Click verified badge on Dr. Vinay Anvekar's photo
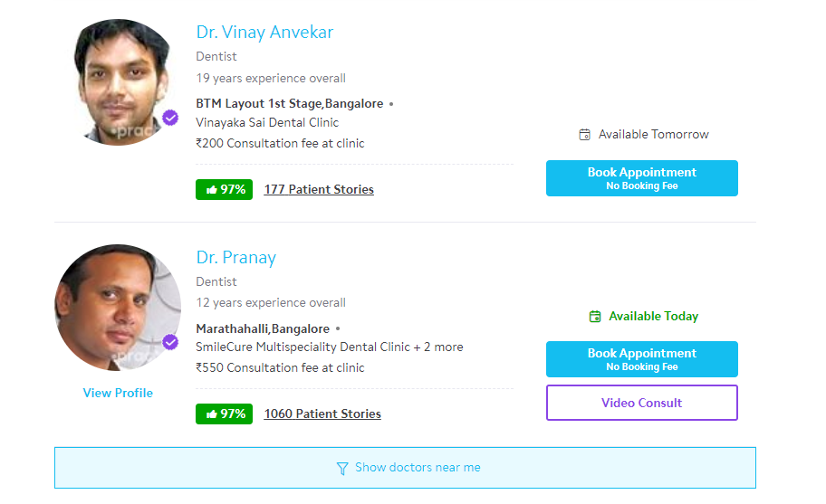This screenshot has height=504, width=826. pos(170,118)
